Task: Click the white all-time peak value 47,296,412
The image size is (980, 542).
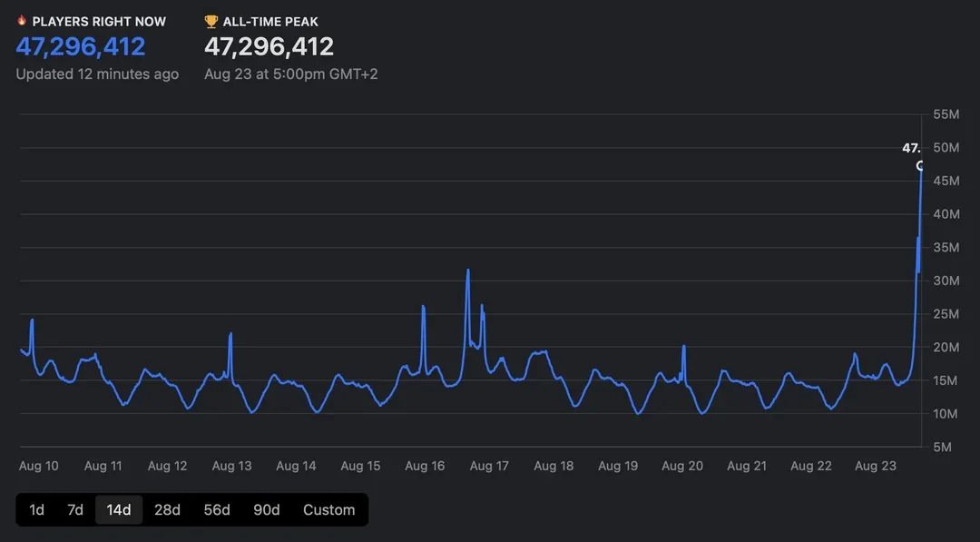Action: coord(269,46)
